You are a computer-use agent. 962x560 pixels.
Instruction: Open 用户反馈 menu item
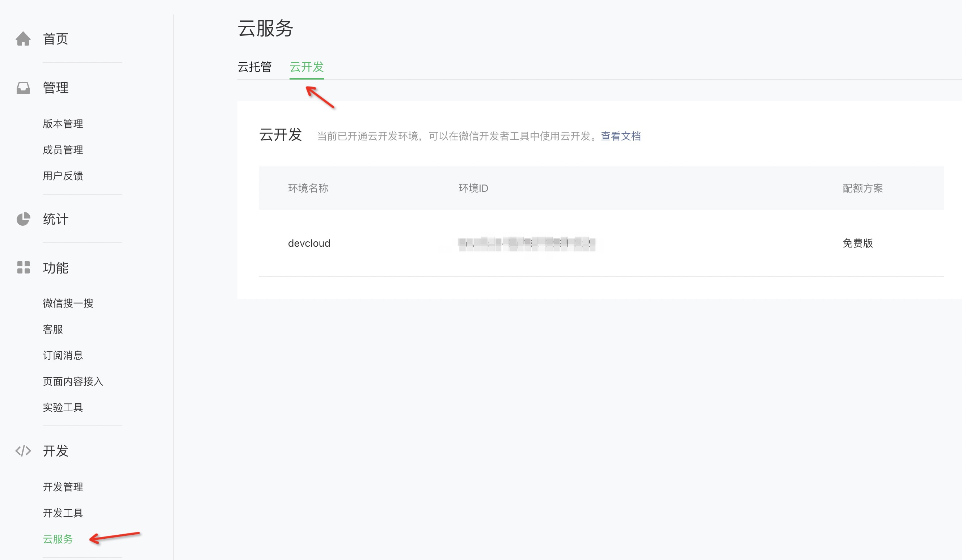[63, 176]
